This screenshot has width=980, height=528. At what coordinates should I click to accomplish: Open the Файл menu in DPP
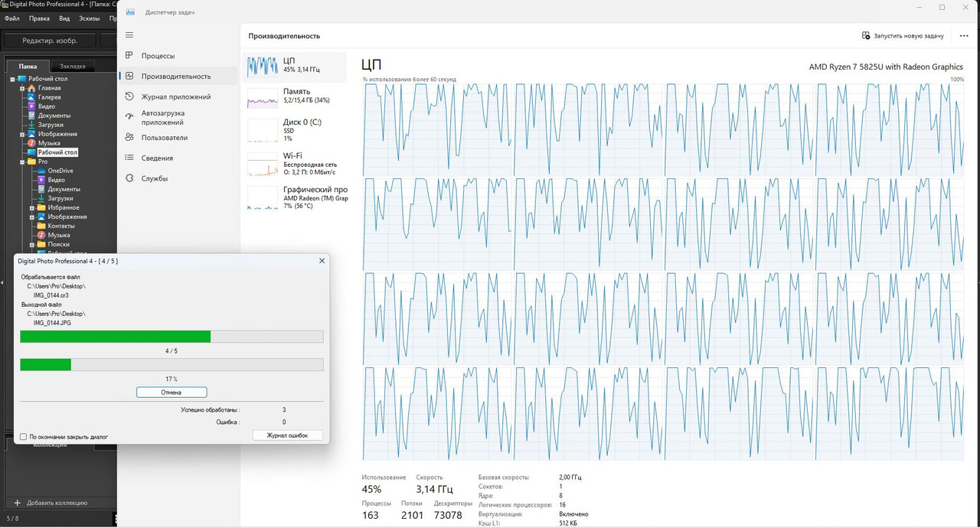(x=11, y=18)
